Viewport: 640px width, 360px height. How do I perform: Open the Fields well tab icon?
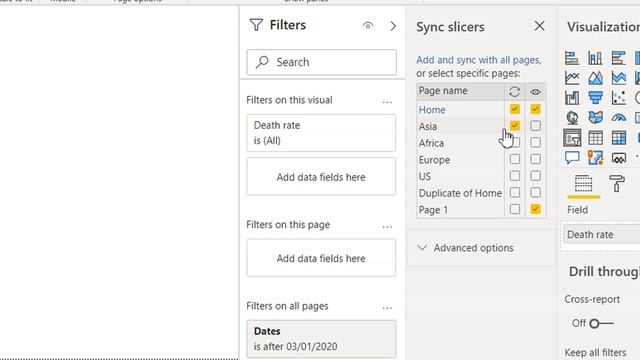click(x=583, y=184)
